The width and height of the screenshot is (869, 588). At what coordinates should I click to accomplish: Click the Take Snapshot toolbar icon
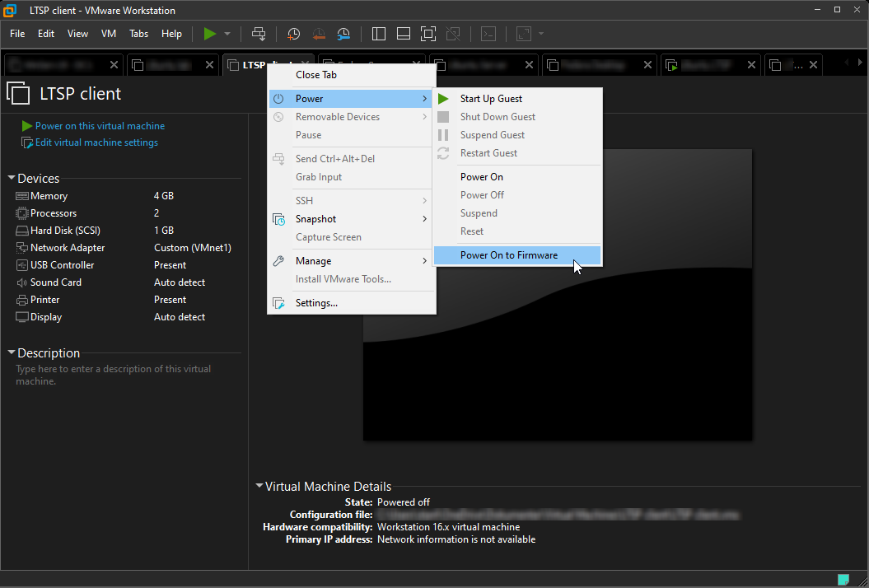[x=294, y=34]
